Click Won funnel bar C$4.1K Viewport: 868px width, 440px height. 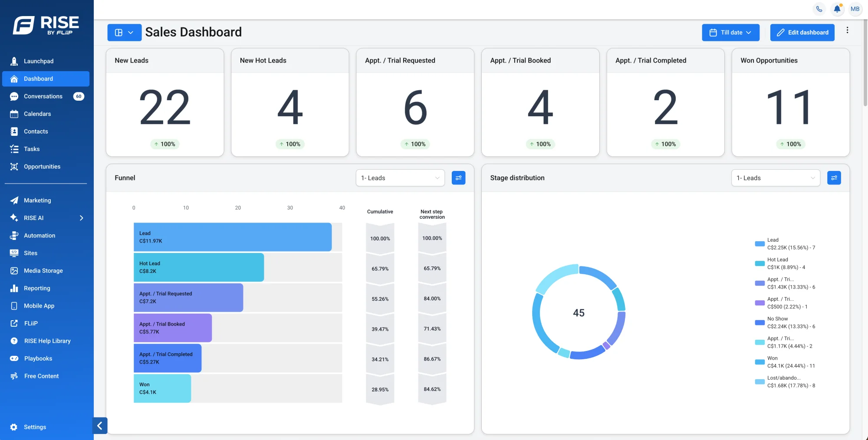162,388
